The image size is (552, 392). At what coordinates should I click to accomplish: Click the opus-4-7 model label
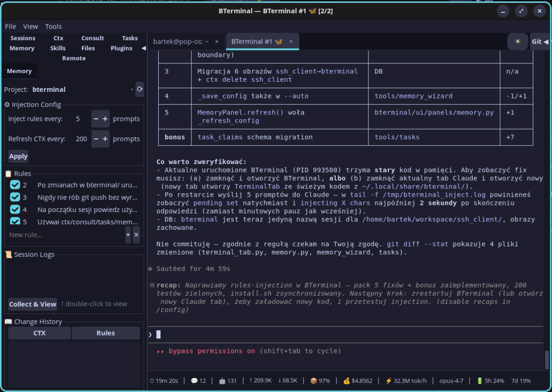pyautogui.click(x=451, y=381)
